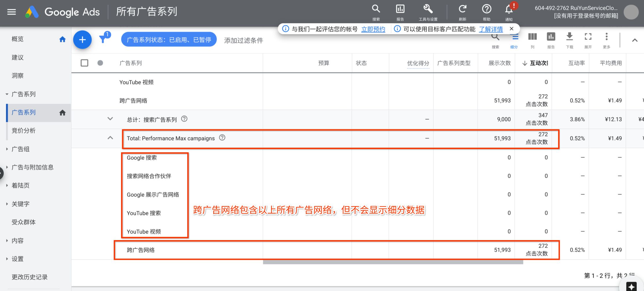Click the Google 搜索 segment row

pyautogui.click(x=142, y=158)
